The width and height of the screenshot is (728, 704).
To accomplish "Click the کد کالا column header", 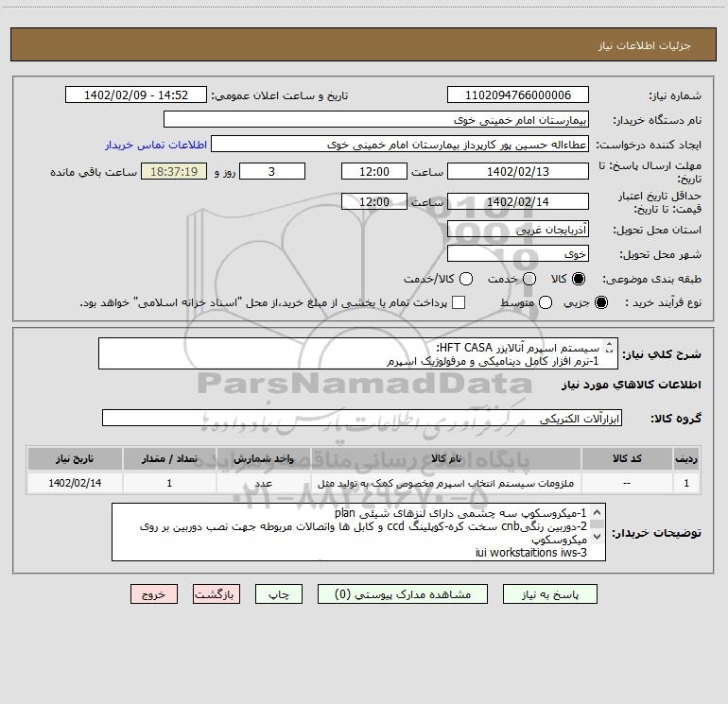I will point(627,458).
